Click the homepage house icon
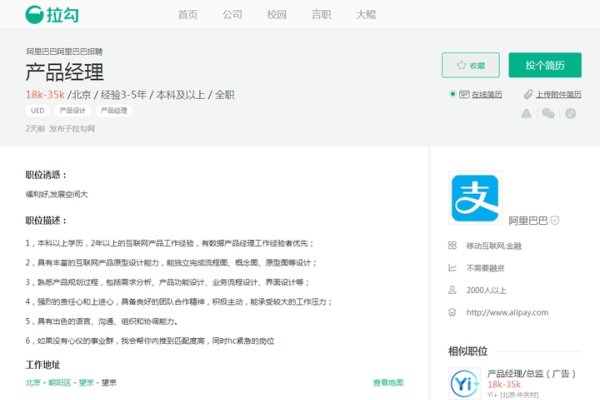The width and height of the screenshot is (600, 400). (x=452, y=312)
